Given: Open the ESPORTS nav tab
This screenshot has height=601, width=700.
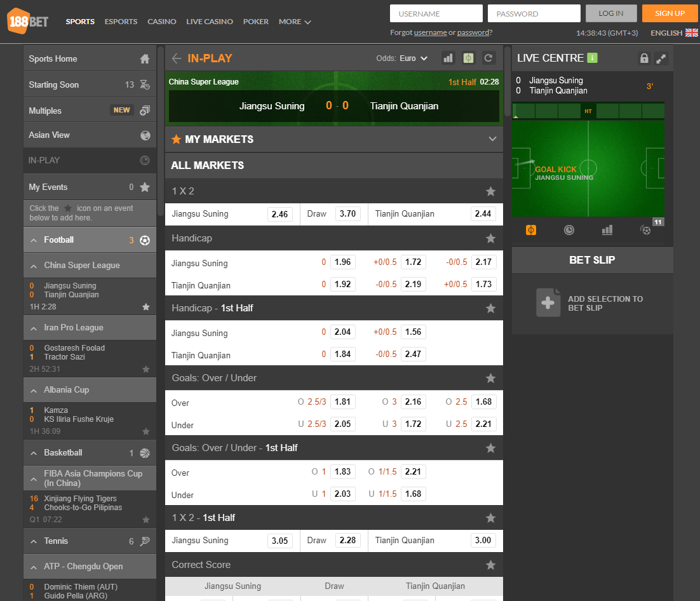Looking at the screenshot, I should pos(121,22).
